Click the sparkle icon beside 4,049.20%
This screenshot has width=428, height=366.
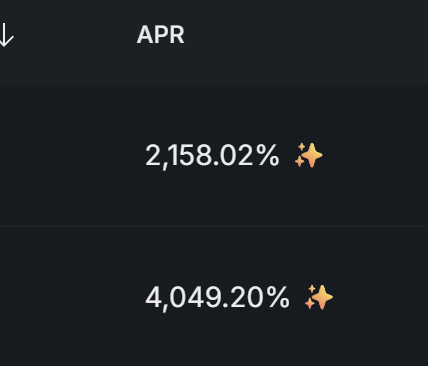(x=319, y=297)
